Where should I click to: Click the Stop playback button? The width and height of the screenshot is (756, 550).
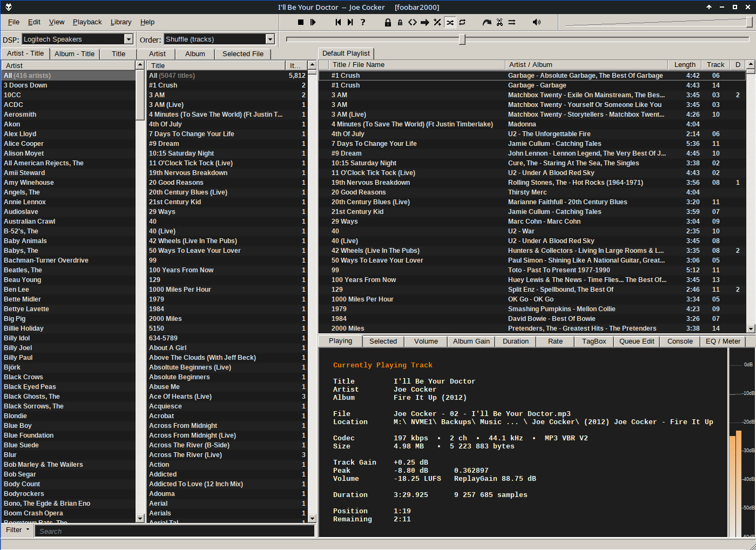(x=301, y=22)
